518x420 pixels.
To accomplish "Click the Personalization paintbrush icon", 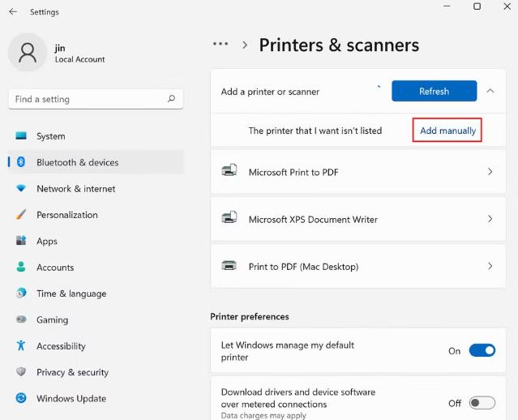I will tap(21, 215).
